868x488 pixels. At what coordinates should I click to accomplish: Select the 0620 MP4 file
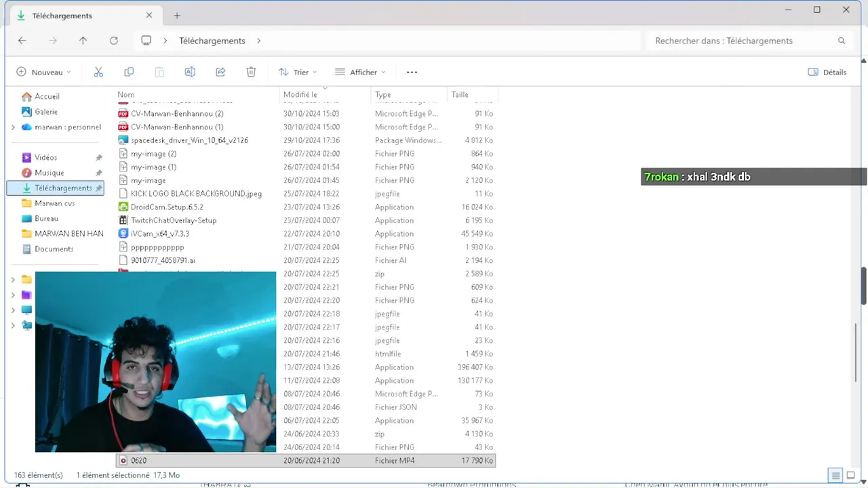(x=306, y=460)
